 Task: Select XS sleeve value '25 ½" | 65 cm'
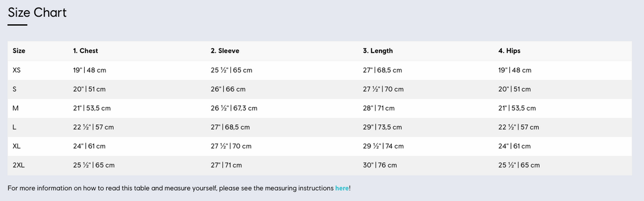click(231, 70)
